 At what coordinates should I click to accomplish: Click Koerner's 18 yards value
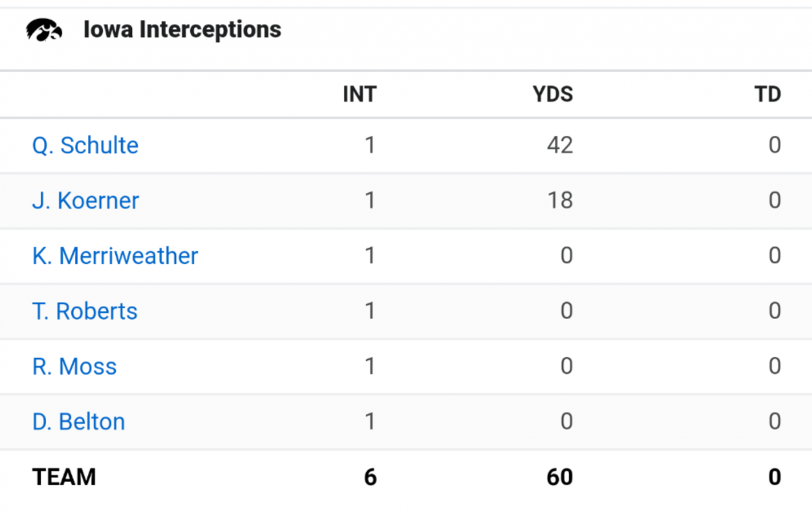pyautogui.click(x=560, y=200)
